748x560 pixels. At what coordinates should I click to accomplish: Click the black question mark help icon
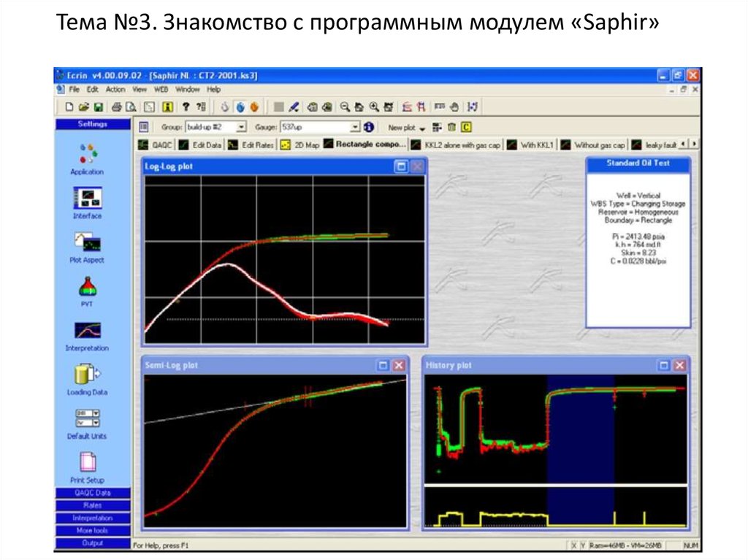pyautogui.click(x=186, y=107)
